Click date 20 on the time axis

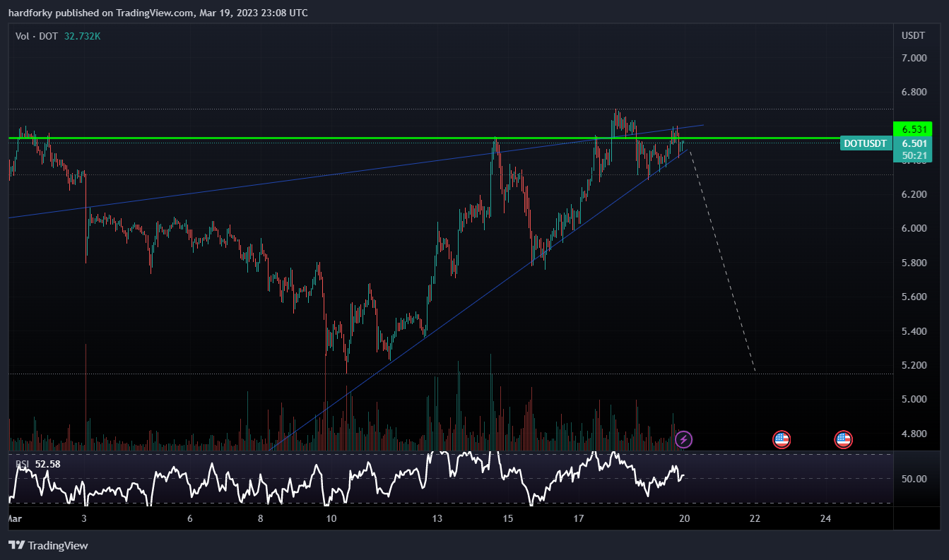684,518
